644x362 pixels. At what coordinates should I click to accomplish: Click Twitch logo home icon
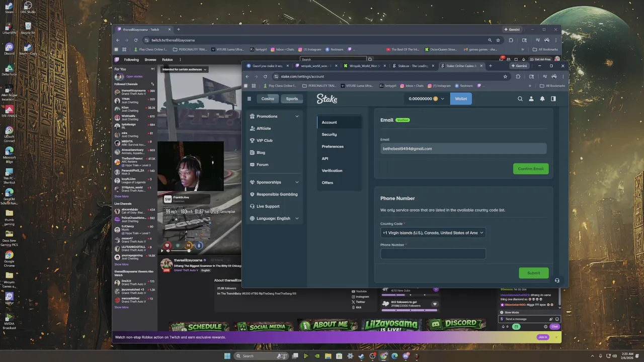pyautogui.click(x=117, y=59)
